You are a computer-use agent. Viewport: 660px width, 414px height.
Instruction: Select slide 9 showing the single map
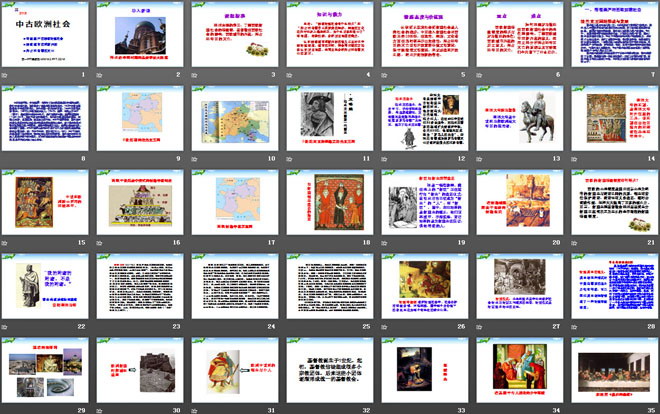[x=142, y=119]
